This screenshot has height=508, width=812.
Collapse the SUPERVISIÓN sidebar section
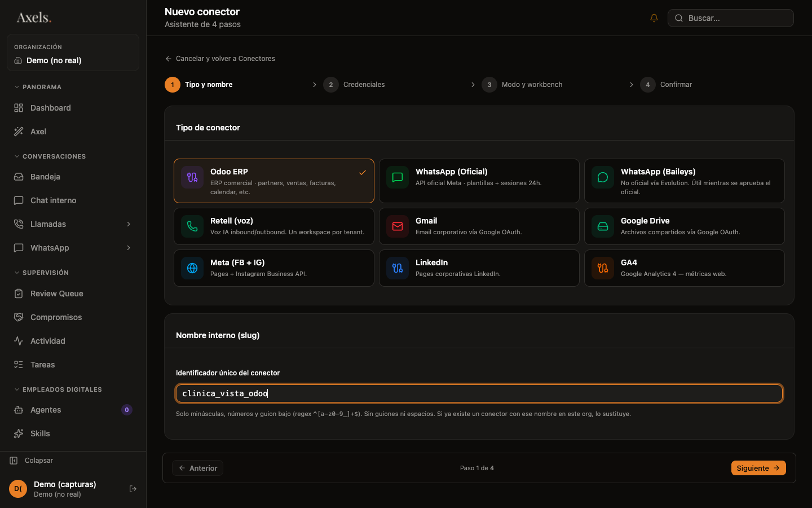[x=41, y=273]
